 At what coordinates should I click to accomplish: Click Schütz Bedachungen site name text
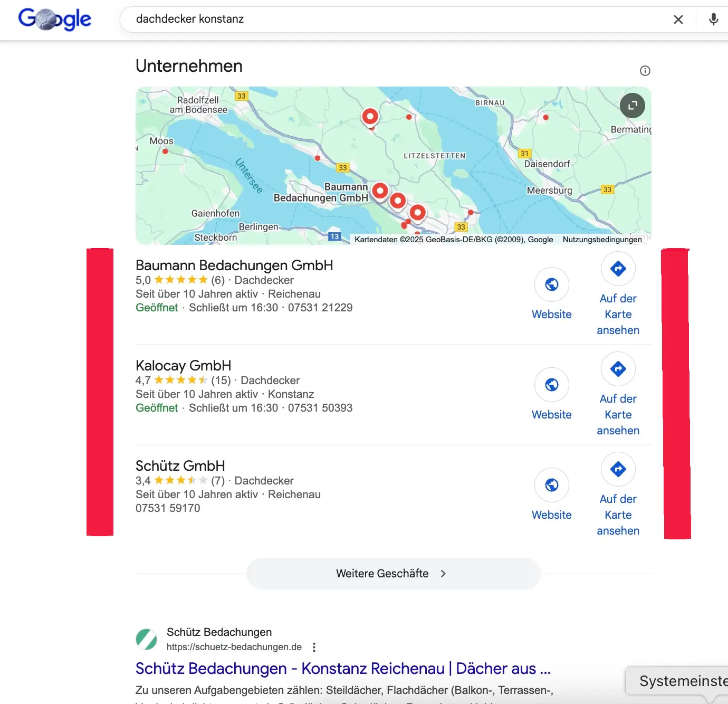click(x=219, y=632)
